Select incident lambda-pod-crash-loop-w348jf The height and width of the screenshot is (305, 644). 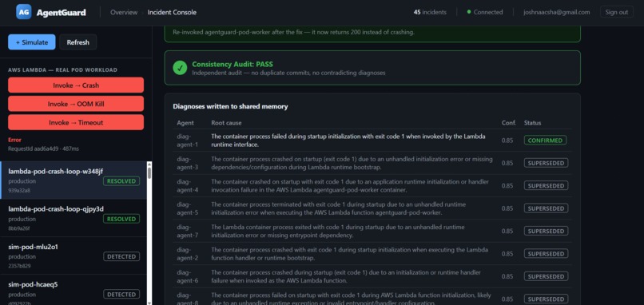pyautogui.click(x=74, y=180)
